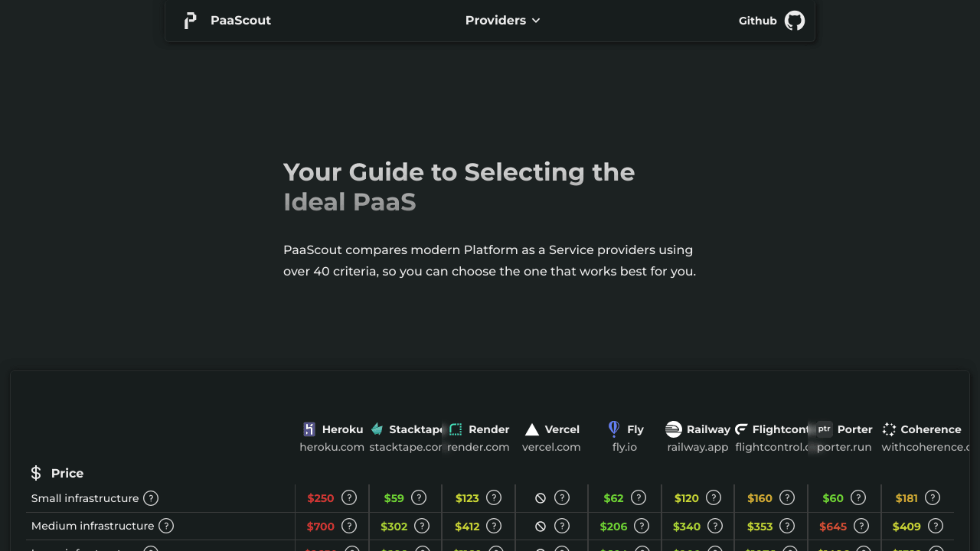
Task: Open the render.com link
Action: pyautogui.click(x=479, y=447)
